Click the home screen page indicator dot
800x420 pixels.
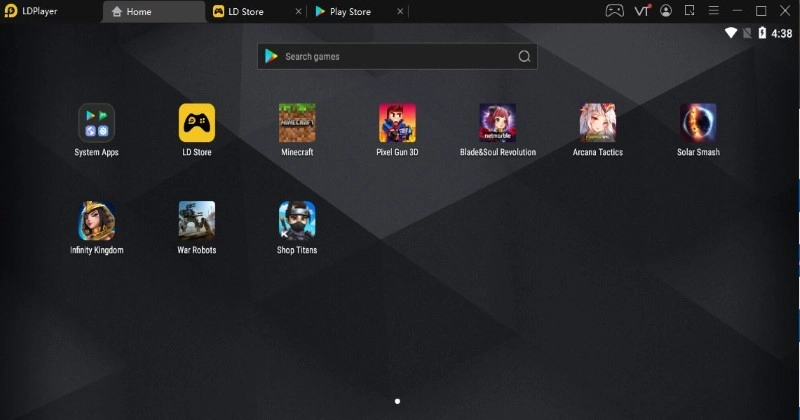397,401
